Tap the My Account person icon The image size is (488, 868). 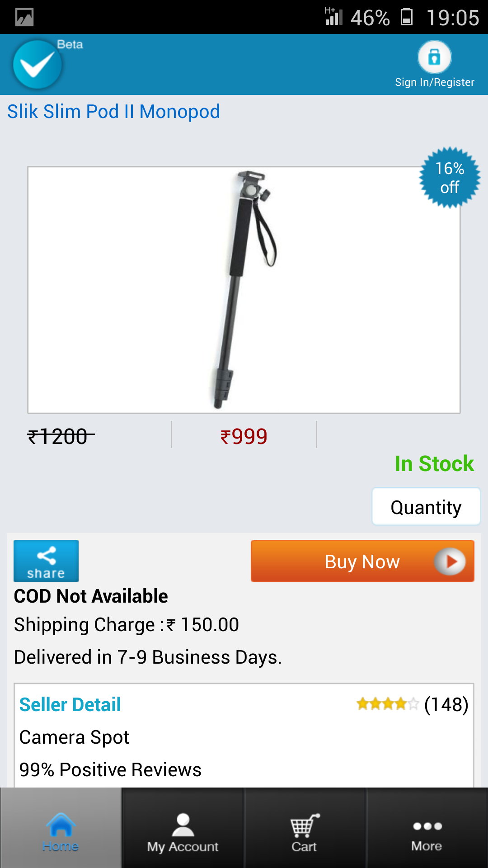pyautogui.click(x=183, y=825)
